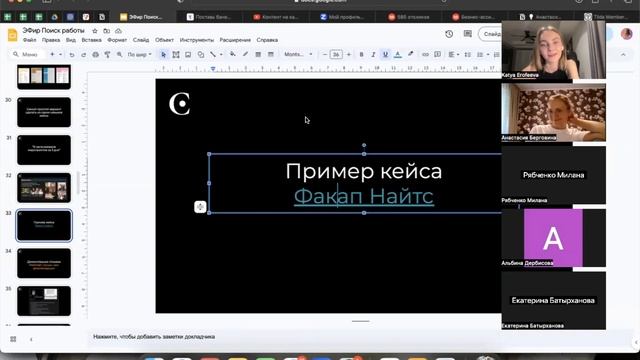
Task: Switch to grid view at bottom left
Action: coord(13,339)
